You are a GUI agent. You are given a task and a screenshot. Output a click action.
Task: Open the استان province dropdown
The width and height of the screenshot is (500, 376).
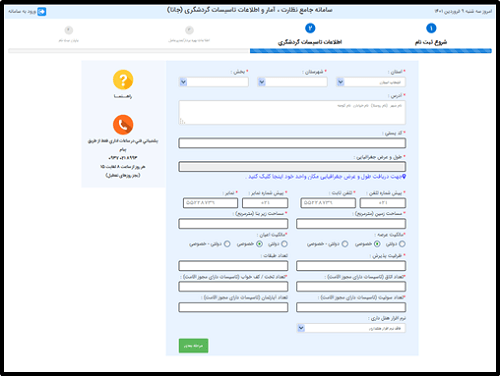371,82
